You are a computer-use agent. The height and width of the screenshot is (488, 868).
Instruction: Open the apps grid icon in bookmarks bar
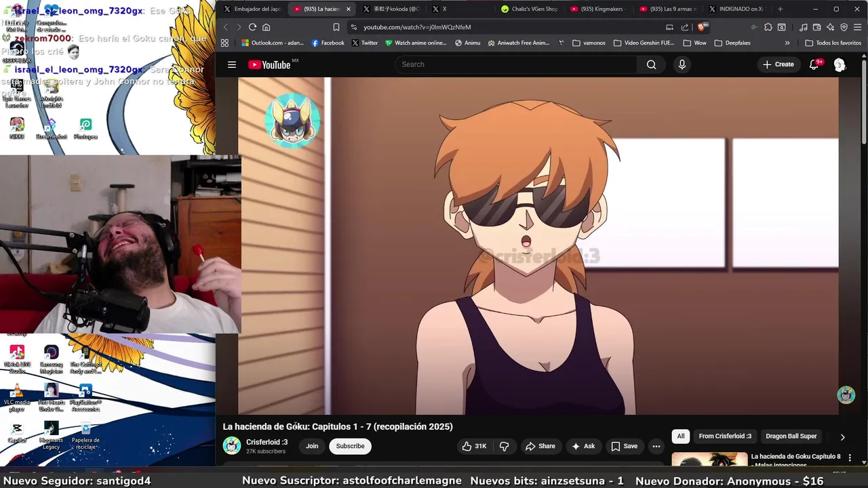click(x=224, y=43)
